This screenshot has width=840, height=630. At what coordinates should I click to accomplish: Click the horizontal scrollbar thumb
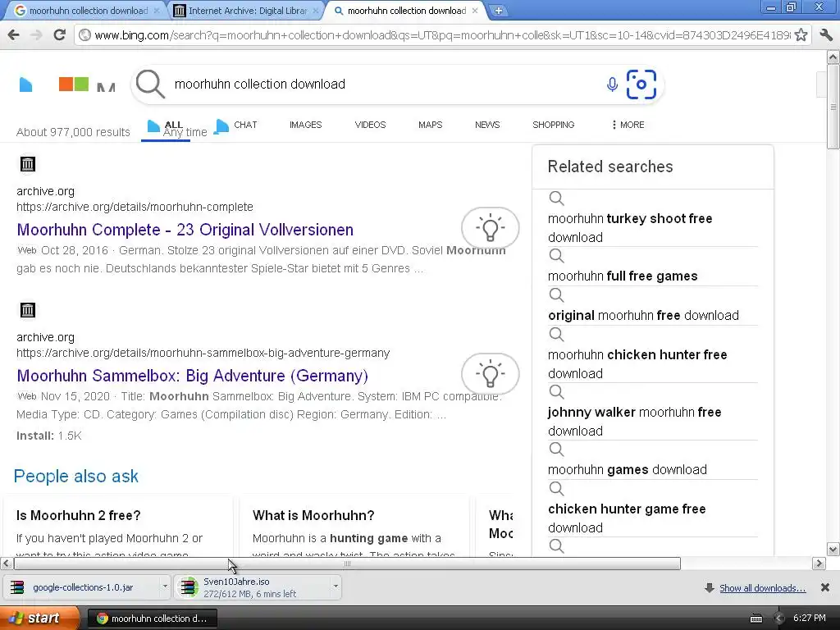pyautogui.click(x=347, y=564)
